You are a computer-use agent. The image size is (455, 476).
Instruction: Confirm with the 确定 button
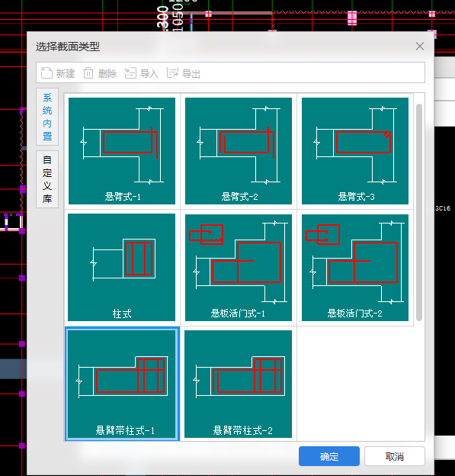click(x=329, y=456)
